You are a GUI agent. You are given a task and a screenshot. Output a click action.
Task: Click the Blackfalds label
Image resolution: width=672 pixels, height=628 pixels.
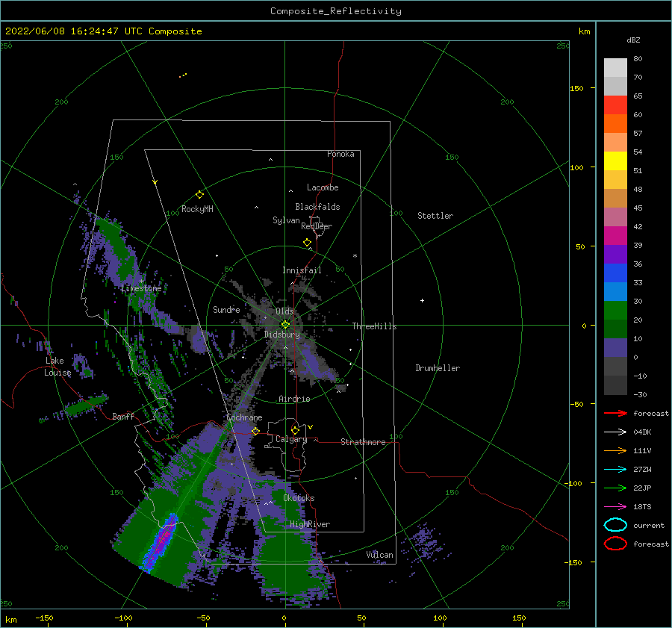[317, 207]
